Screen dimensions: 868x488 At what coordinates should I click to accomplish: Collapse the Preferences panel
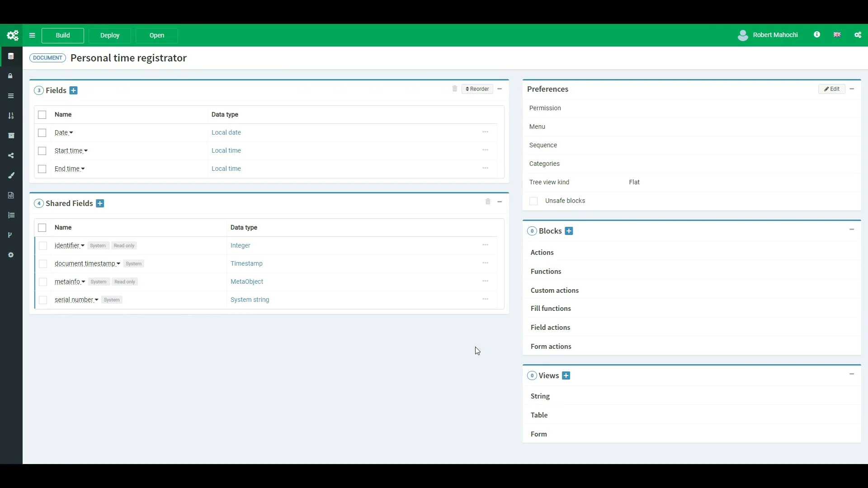(x=853, y=89)
